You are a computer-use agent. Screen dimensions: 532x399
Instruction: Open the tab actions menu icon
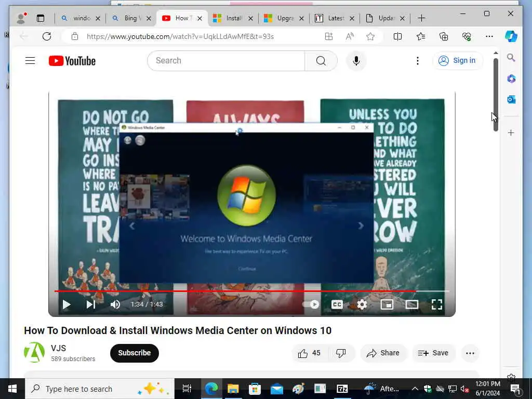point(41,18)
